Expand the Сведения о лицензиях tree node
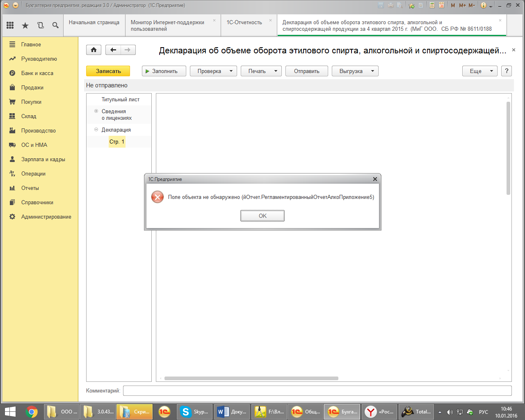The height and width of the screenshot is (420, 525). click(96, 111)
